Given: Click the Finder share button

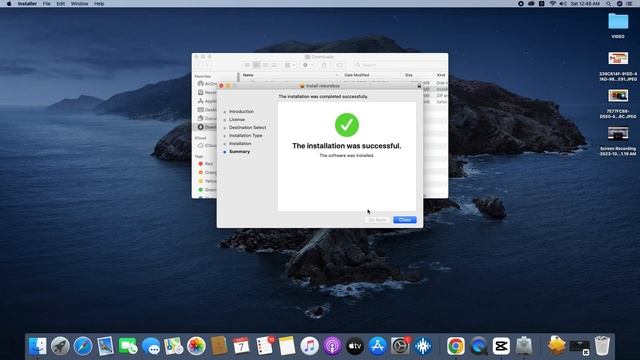Looking at the screenshot, I should 324,65.
